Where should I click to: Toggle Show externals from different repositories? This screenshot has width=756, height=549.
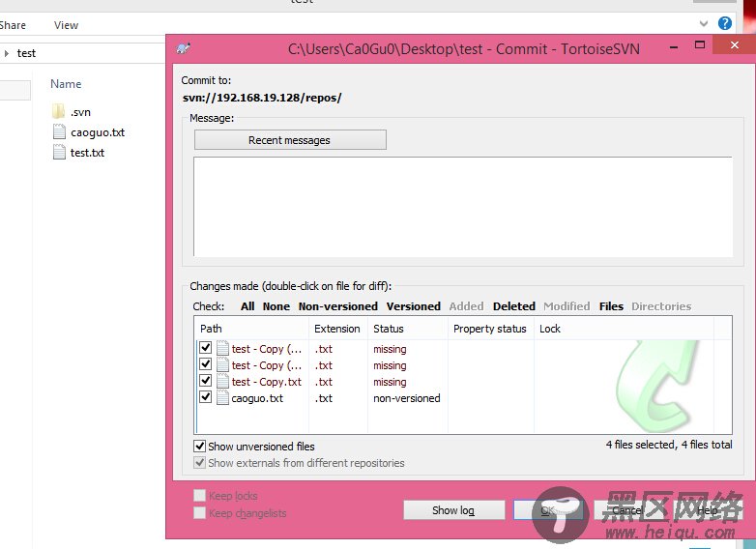199,462
